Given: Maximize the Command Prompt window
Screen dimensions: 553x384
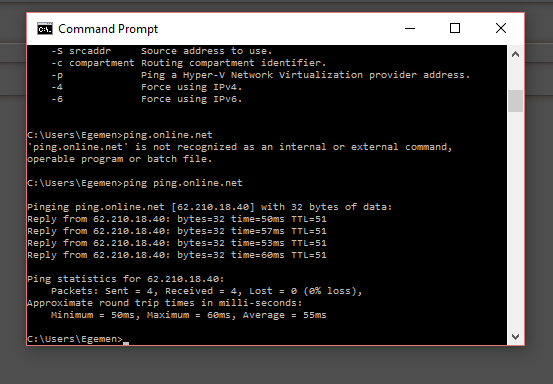Looking at the screenshot, I should point(455,28).
